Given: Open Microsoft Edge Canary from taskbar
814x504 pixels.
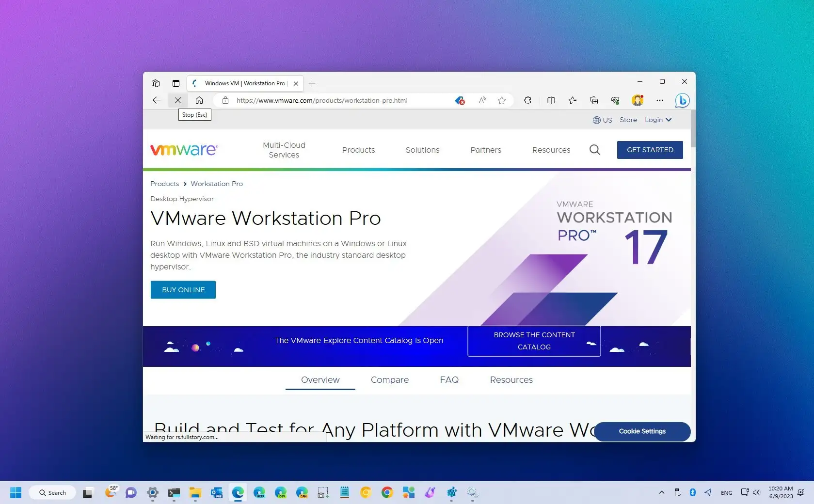Looking at the screenshot, I should (x=302, y=493).
